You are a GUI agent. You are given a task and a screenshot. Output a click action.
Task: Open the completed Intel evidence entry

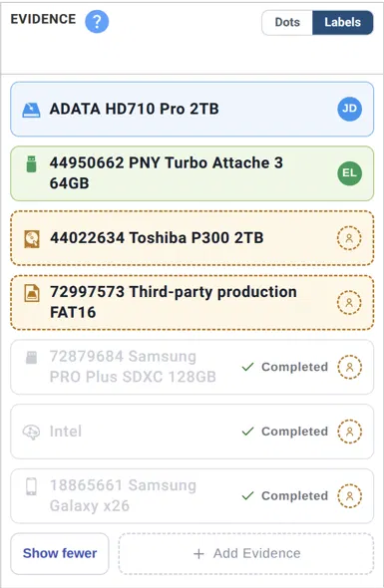[192, 432]
